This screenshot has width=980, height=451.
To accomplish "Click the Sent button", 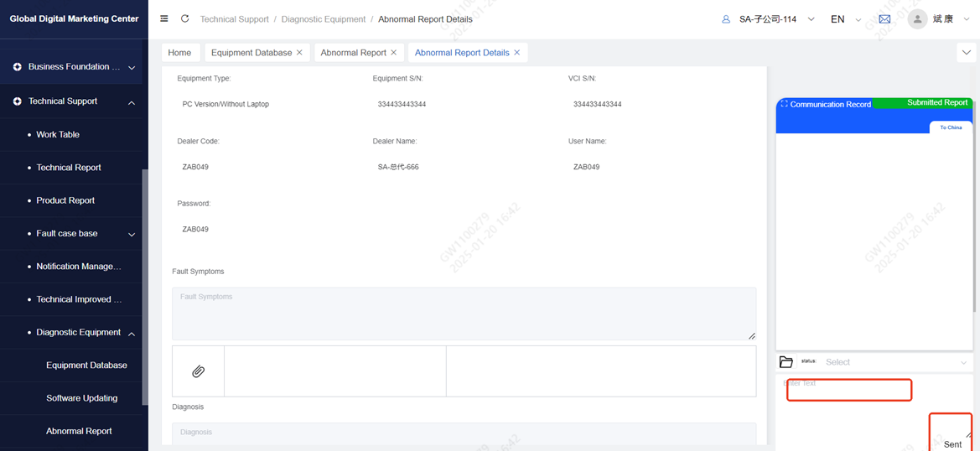I will pyautogui.click(x=952, y=443).
